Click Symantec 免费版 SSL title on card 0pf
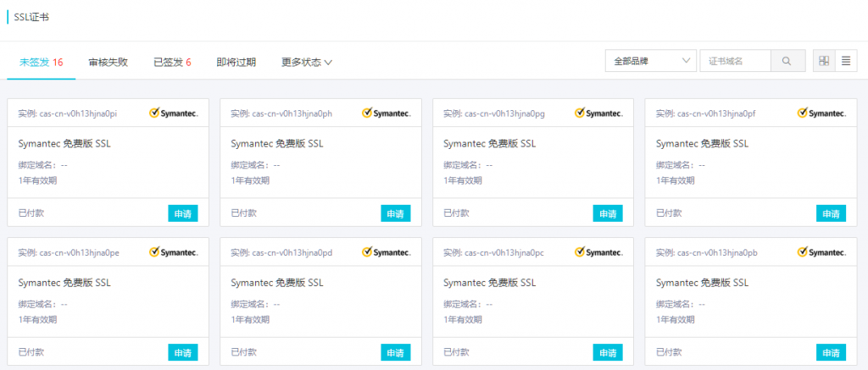The image size is (868, 370). [703, 144]
